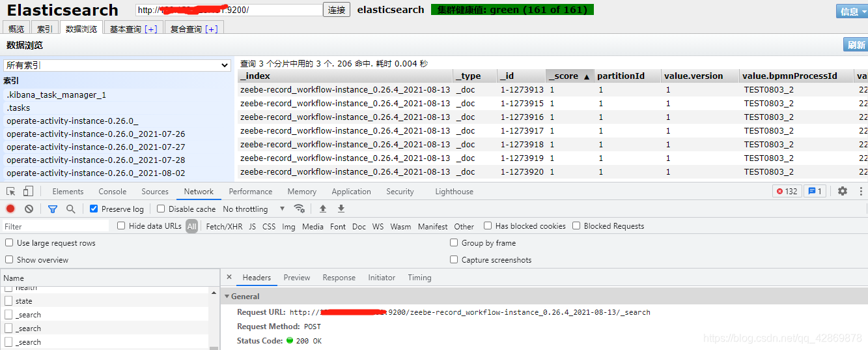
Task: Open the No throttling dropdown
Action: pyautogui.click(x=254, y=209)
